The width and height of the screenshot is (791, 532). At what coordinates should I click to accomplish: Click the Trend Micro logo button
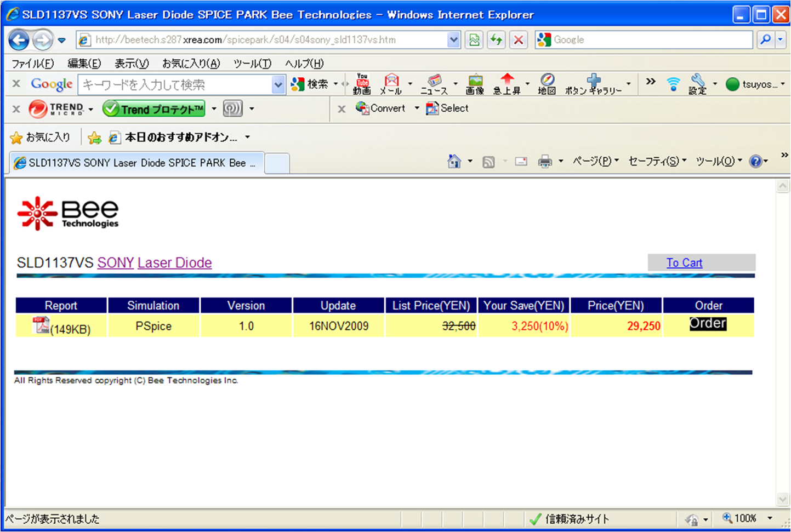tap(56, 109)
